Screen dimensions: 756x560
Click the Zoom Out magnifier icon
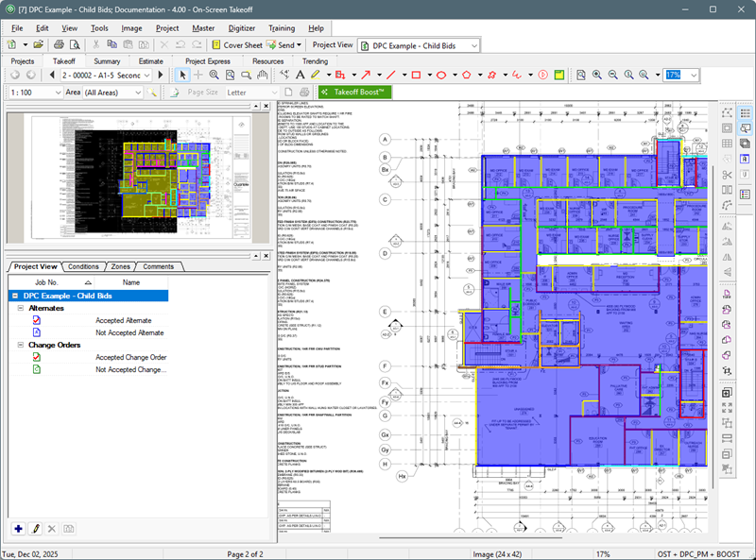coord(612,75)
